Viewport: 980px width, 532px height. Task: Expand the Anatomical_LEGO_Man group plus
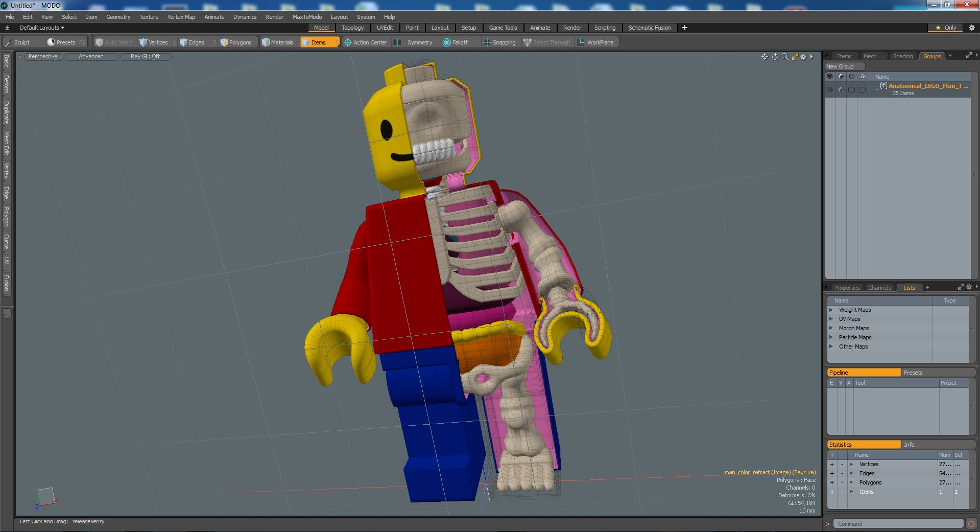pyautogui.click(x=876, y=90)
